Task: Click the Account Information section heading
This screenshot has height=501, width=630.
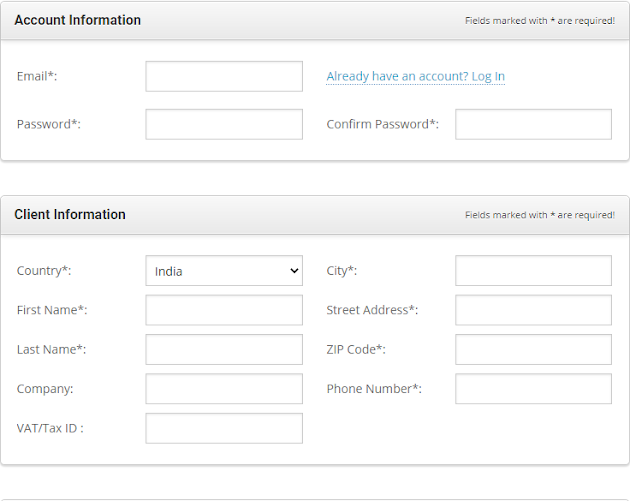Action: tap(77, 20)
